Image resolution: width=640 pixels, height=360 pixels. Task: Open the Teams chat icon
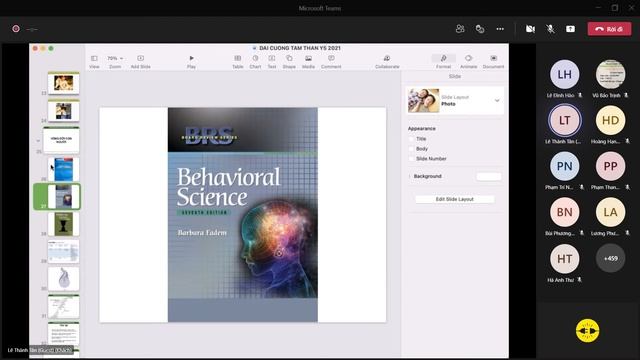pos(480,29)
